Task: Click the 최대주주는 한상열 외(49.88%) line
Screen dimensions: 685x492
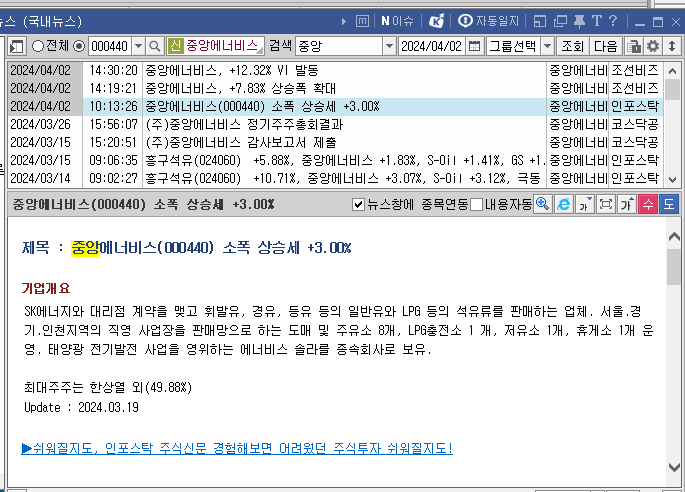Action: [108, 388]
